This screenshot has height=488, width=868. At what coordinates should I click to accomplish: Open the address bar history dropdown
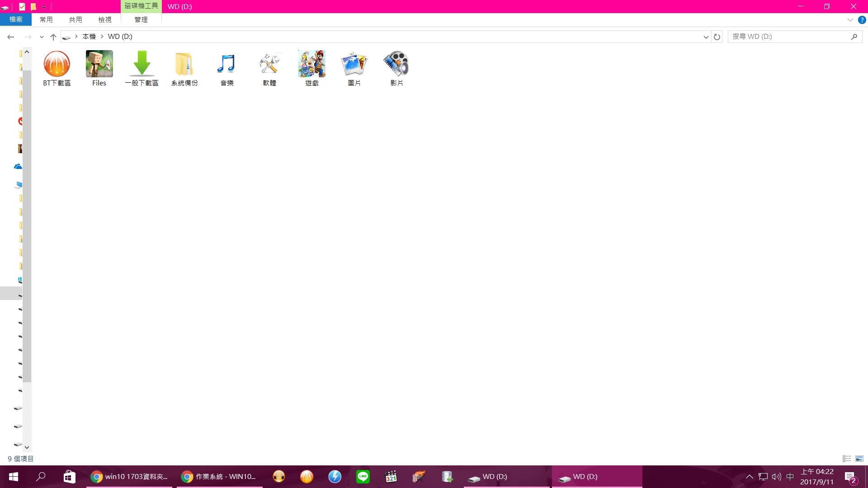(706, 37)
